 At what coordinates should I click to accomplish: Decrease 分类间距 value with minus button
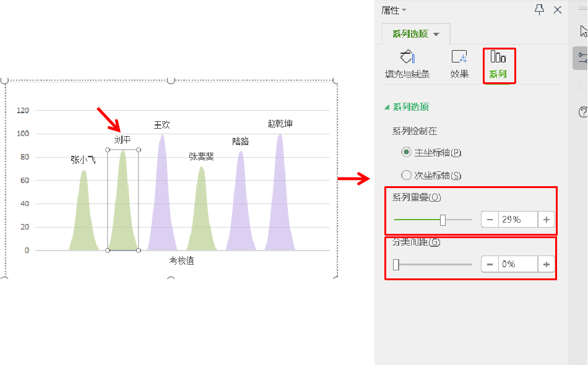[x=490, y=264]
